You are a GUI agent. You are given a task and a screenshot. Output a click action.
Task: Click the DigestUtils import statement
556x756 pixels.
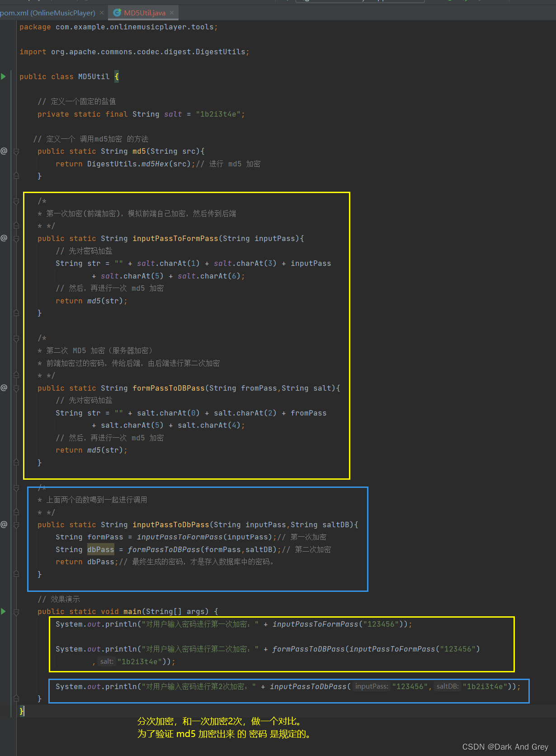(x=134, y=52)
